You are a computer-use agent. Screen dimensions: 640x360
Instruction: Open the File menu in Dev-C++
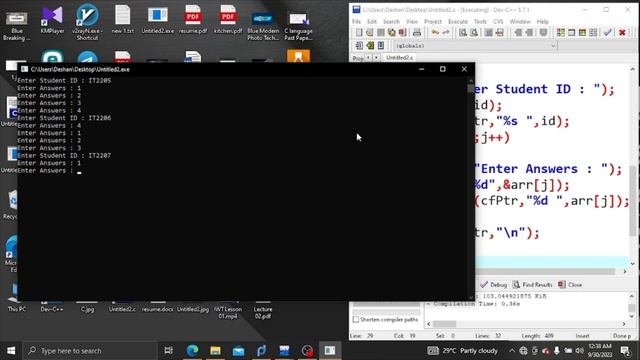click(356, 21)
